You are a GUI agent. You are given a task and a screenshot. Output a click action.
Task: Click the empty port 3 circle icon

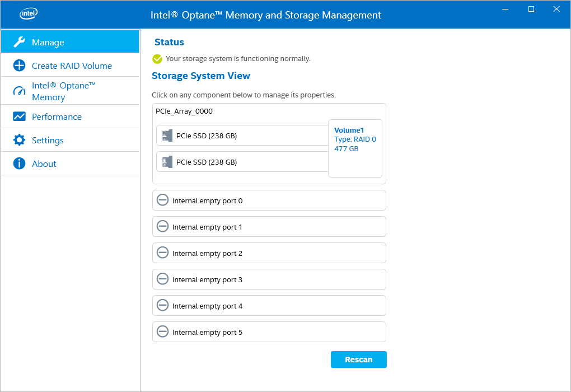[x=162, y=279]
